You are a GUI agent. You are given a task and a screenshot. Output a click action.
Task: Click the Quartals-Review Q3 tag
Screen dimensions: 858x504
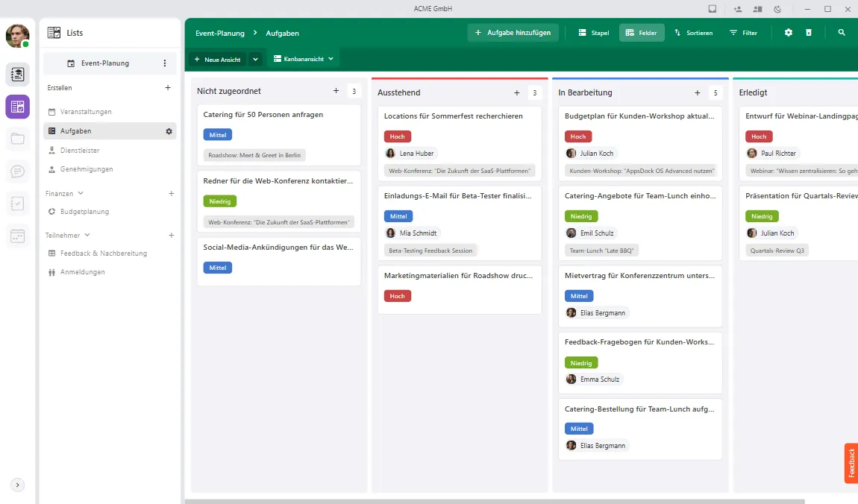(x=777, y=251)
